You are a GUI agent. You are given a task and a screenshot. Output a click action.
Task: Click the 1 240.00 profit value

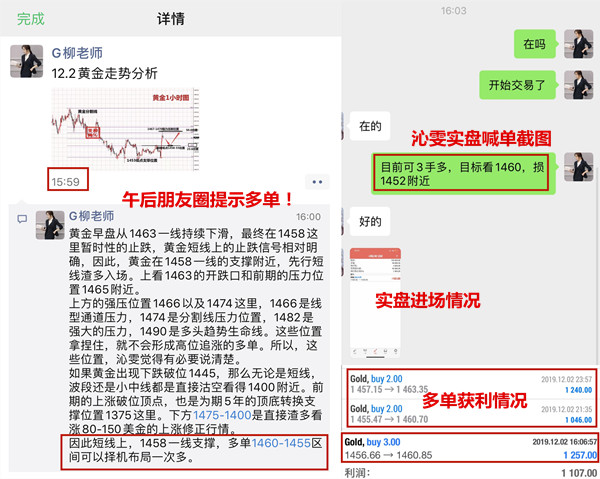tap(579, 390)
